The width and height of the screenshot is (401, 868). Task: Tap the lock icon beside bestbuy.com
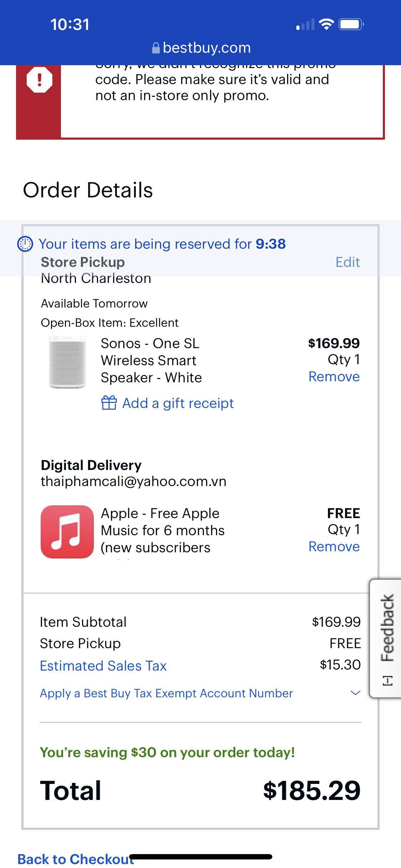click(x=156, y=48)
